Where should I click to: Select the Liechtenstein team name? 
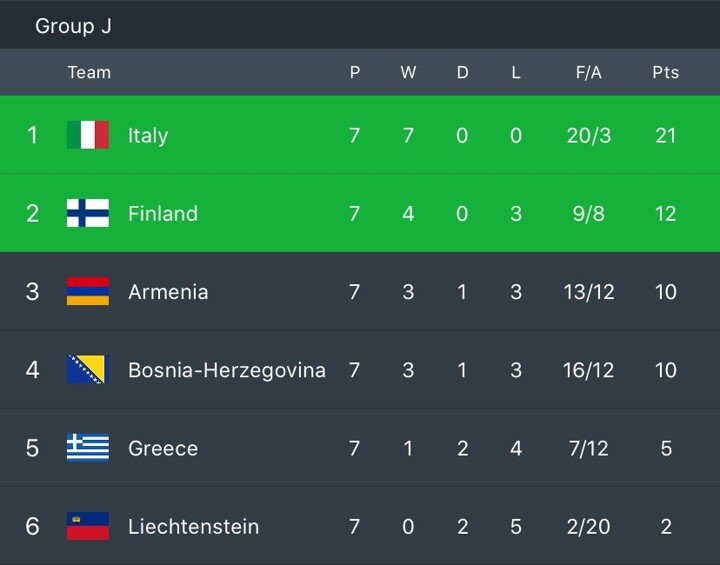[x=193, y=526]
